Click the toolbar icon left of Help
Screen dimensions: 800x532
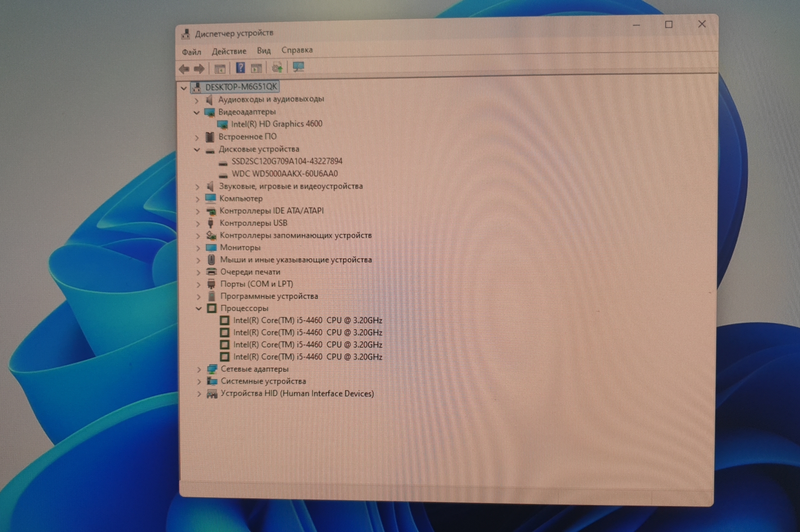220,69
